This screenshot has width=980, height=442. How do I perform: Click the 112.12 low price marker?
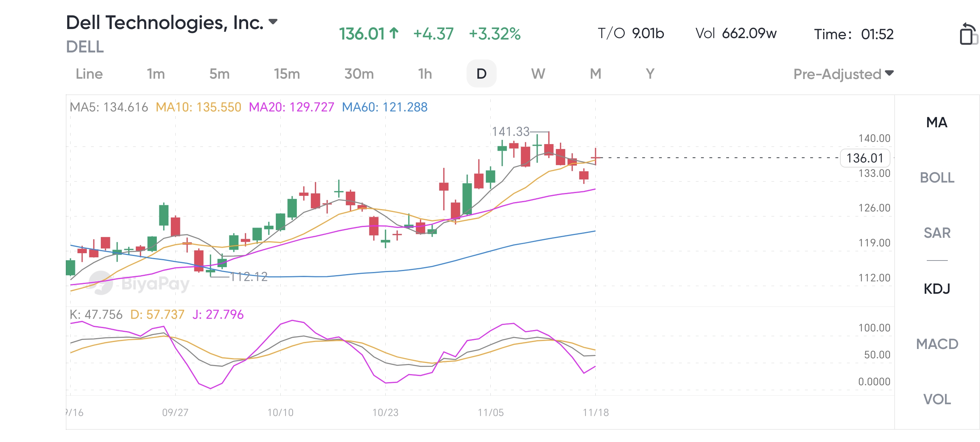point(249,277)
